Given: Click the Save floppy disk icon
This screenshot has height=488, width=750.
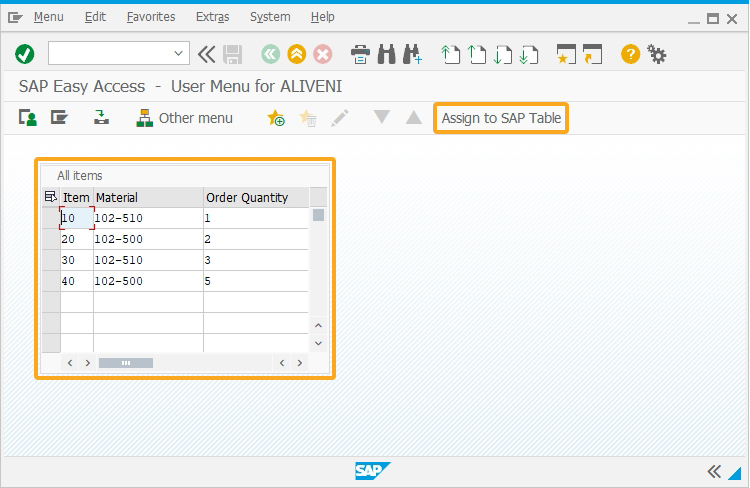Looking at the screenshot, I should click(x=232, y=54).
